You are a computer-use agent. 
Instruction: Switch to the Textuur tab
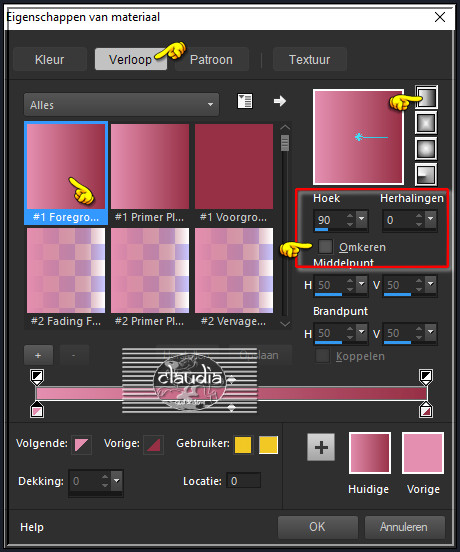pyautogui.click(x=310, y=59)
